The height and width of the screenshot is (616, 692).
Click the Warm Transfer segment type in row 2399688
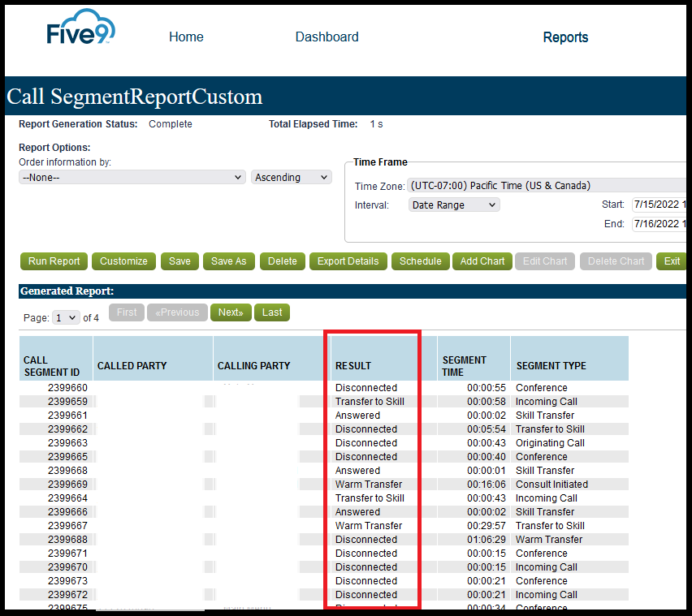click(x=549, y=539)
